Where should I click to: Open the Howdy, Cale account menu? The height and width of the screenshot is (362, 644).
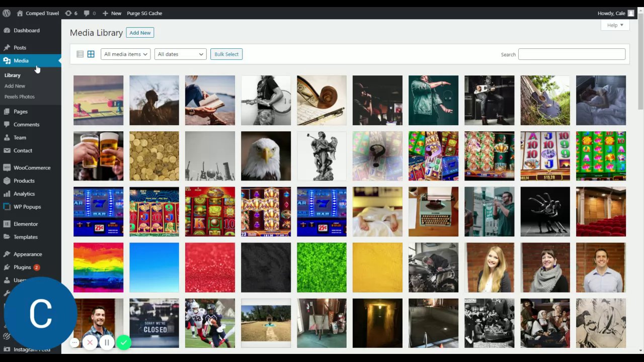point(616,13)
